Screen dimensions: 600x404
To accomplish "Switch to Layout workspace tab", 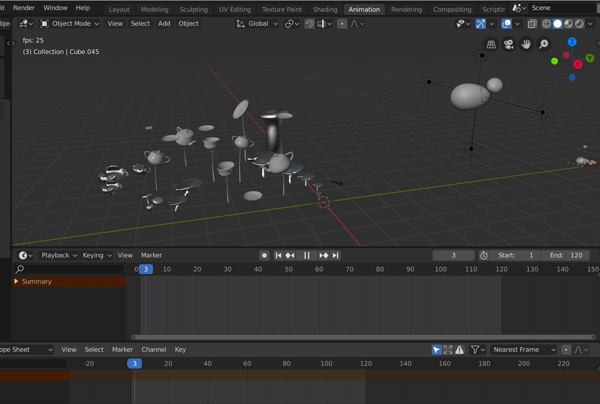I will click(119, 10).
